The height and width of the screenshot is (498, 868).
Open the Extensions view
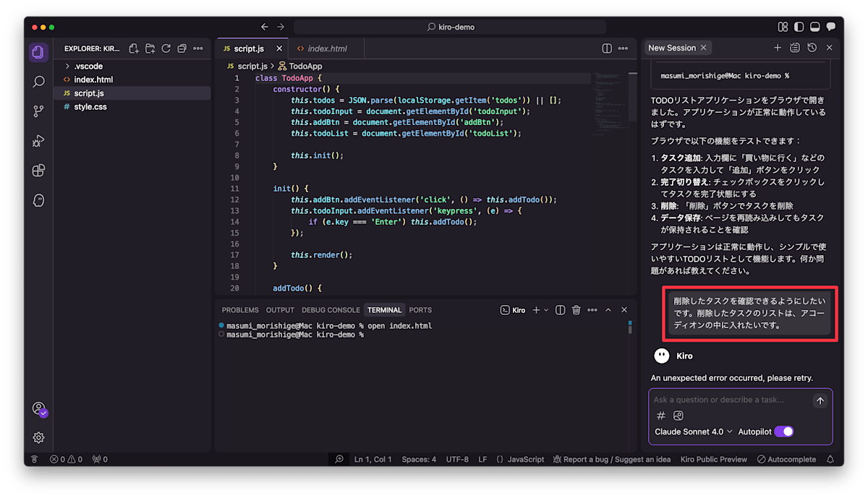(39, 171)
